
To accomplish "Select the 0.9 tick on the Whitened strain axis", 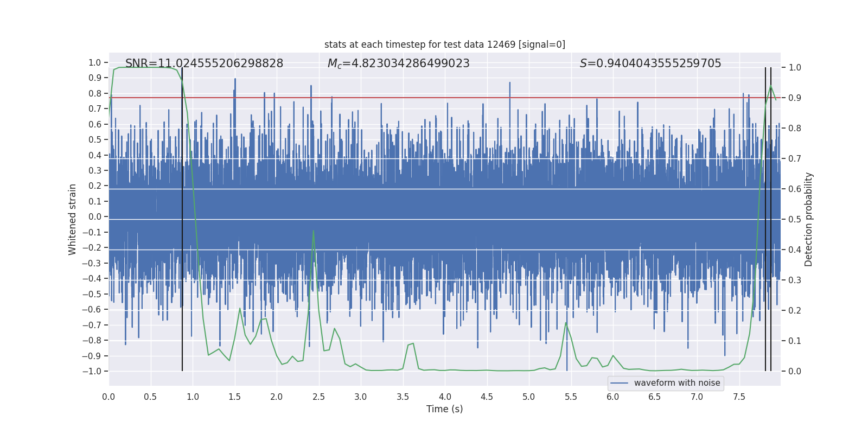I will tap(95, 78).
